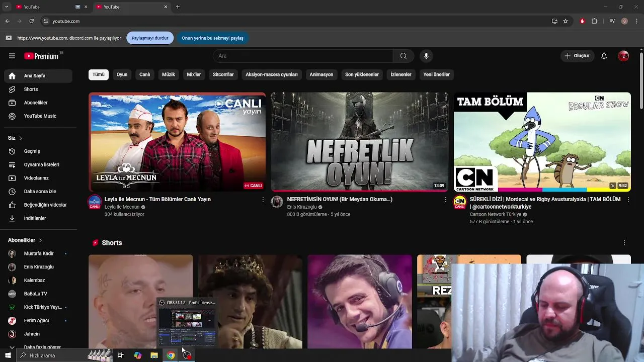Reload the page in Chrome
This screenshot has width=644, height=362.
tap(31, 21)
